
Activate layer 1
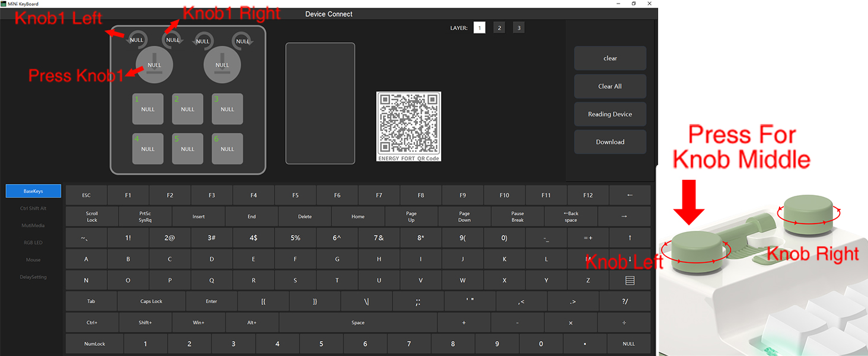tap(479, 27)
